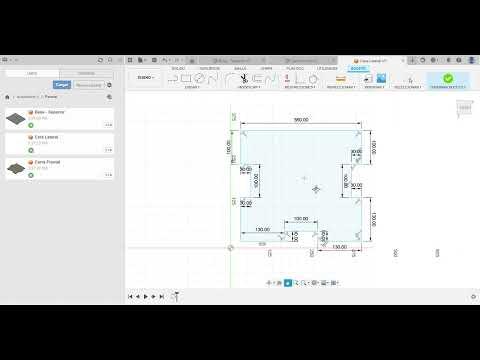Screen dimensions: 480x360
Task: Undo the last action
Action: coord(165,60)
